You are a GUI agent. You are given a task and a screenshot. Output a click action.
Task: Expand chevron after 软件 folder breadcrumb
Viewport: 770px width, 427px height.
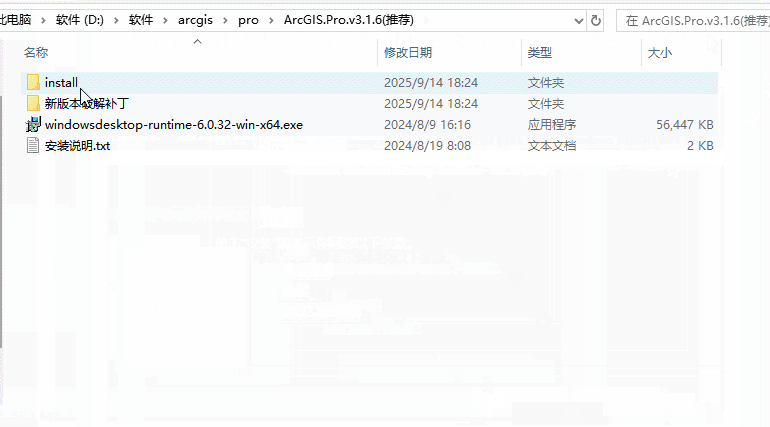pos(165,20)
